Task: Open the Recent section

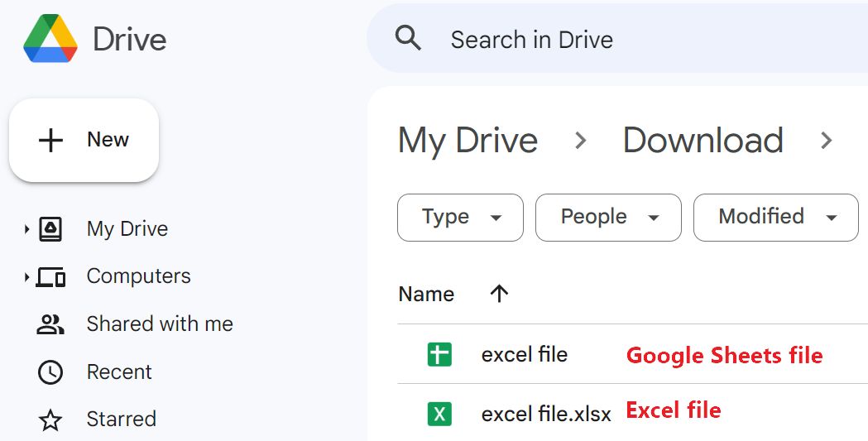Action: (x=119, y=371)
